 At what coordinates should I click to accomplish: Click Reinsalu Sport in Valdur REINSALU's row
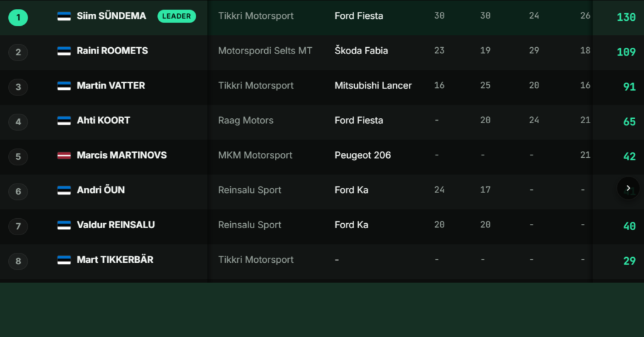pyautogui.click(x=250, y=224)
